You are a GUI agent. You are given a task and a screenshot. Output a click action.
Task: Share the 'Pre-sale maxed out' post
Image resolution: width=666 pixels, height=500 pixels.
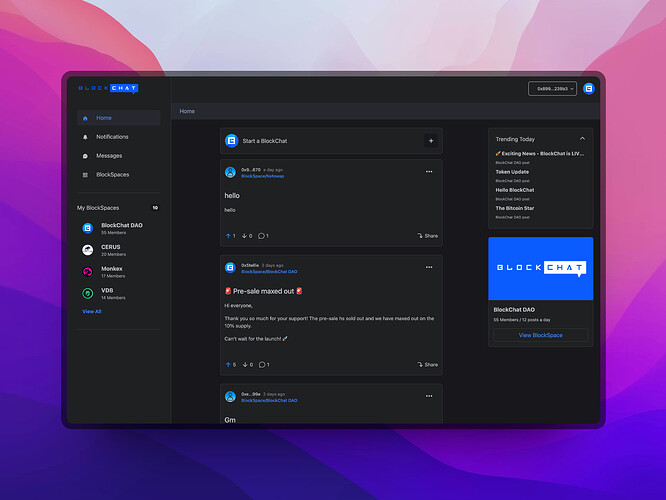click(427, 365)
